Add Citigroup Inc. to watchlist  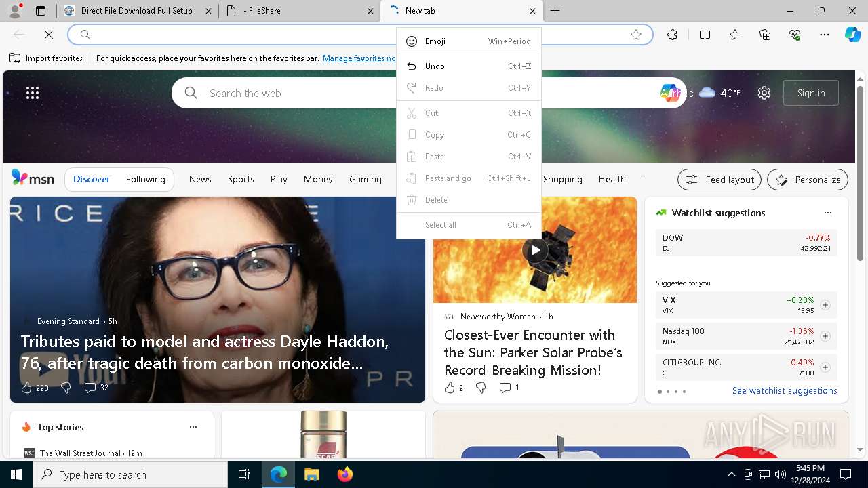825,367
